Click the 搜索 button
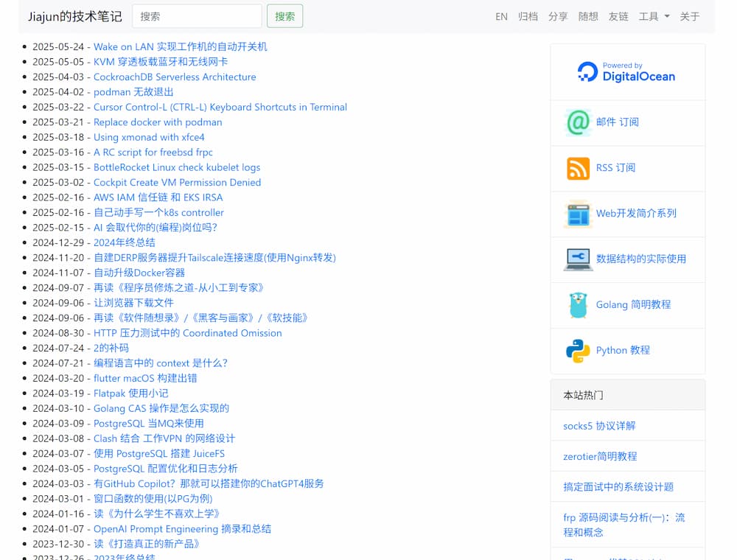This screenshot has height=560, width=737. point(284,15)
